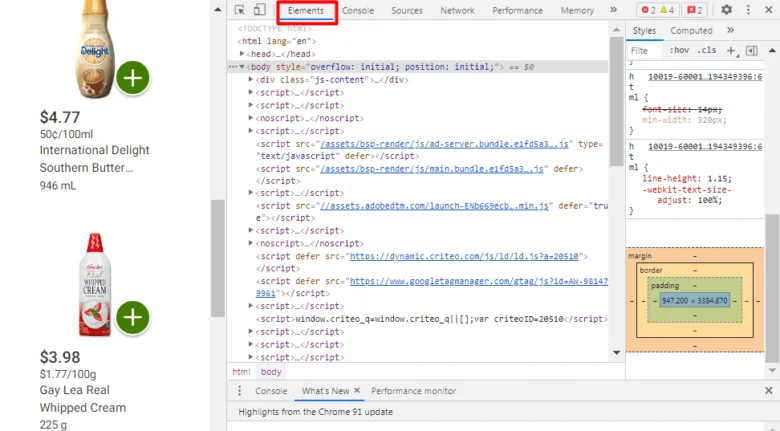Image resolution: width=780 pixels, height=431 pixels.
Task: Open the Gay Lea Whipped Cream product thumbnail
Action: tap(95, 285)
